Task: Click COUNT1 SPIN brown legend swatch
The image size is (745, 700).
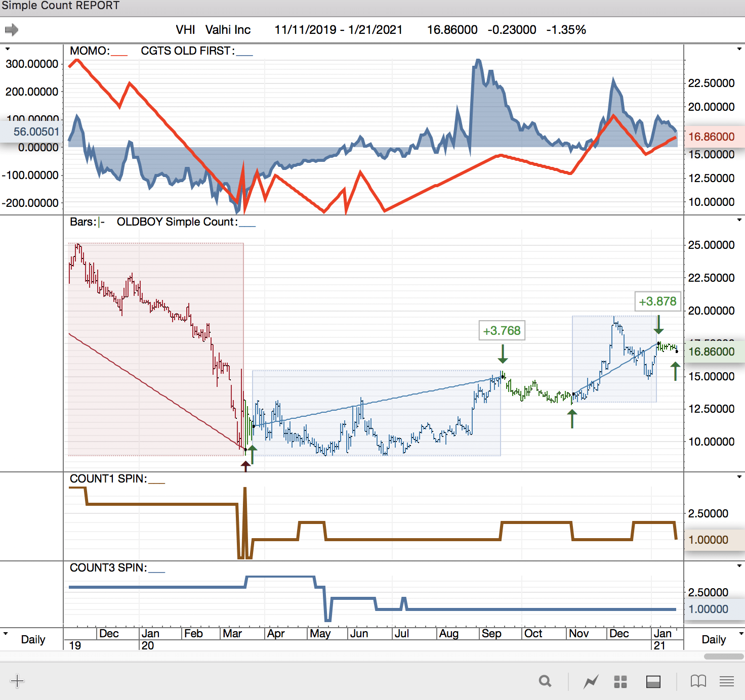Action: 156,483
